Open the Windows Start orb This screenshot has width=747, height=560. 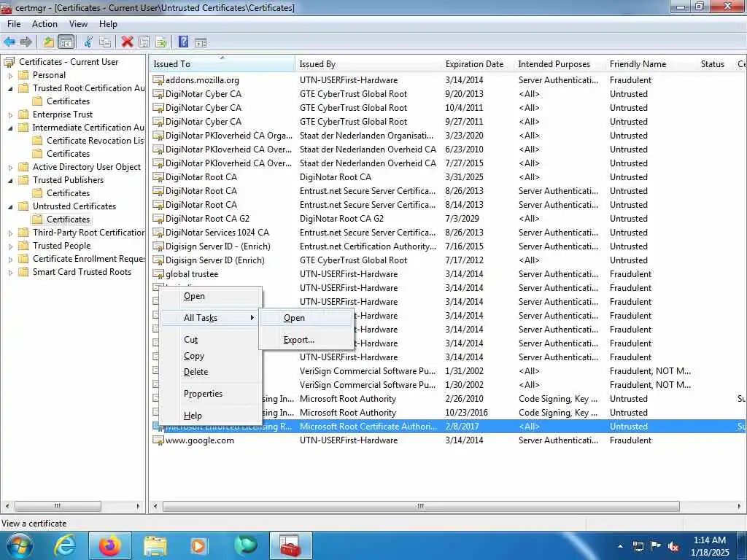20,545
